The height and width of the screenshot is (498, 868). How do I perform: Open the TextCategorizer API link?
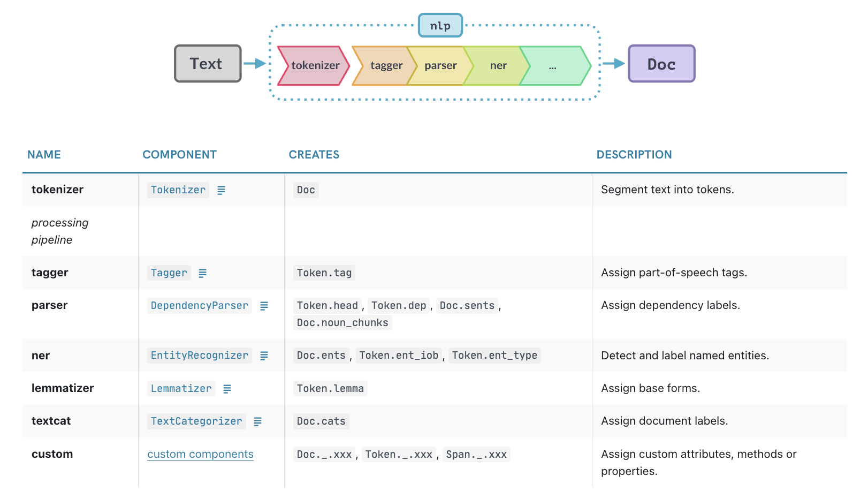coord(196,421)
